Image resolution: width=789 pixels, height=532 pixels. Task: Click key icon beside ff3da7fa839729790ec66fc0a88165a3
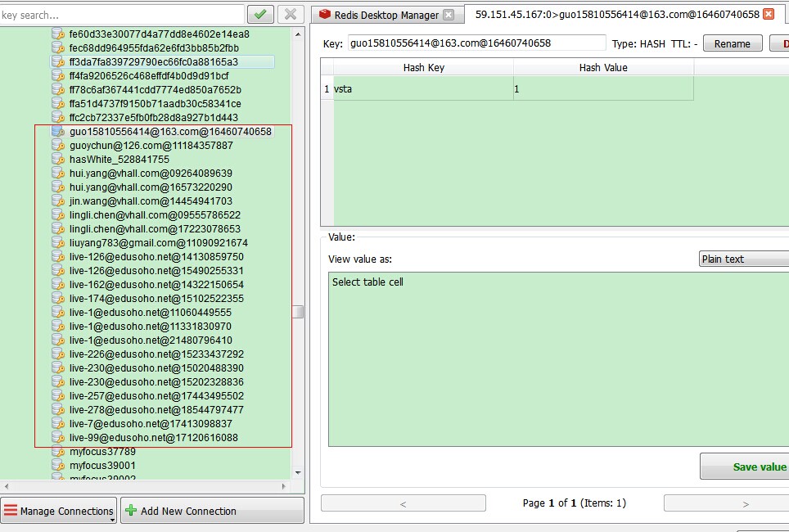[x=58, y=62]
